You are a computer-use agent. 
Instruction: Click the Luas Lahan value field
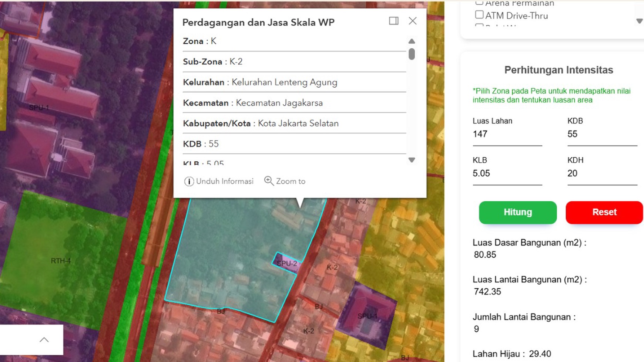tap(507, 134)
